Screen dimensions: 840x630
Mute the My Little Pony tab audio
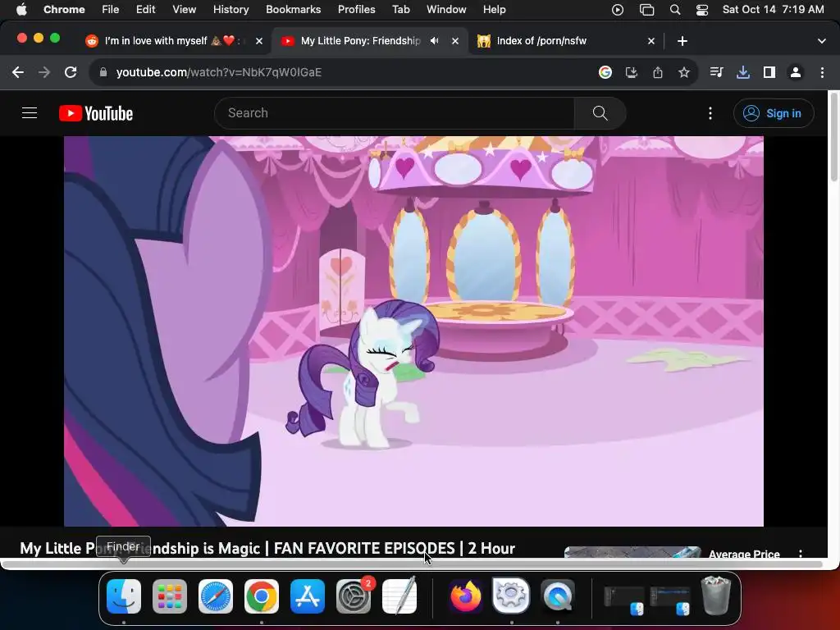coord(435,41)
